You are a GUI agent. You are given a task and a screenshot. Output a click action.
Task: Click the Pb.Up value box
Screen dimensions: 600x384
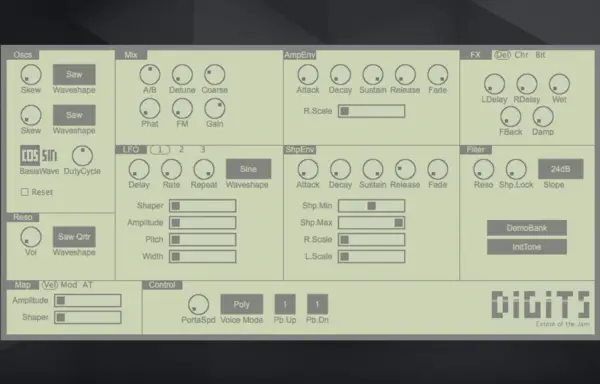click(285, 304)
